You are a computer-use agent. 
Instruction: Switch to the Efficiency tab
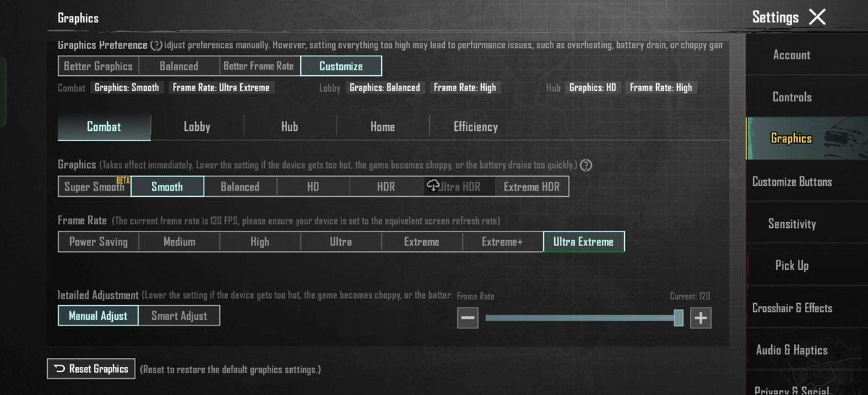tap(475, 127)
